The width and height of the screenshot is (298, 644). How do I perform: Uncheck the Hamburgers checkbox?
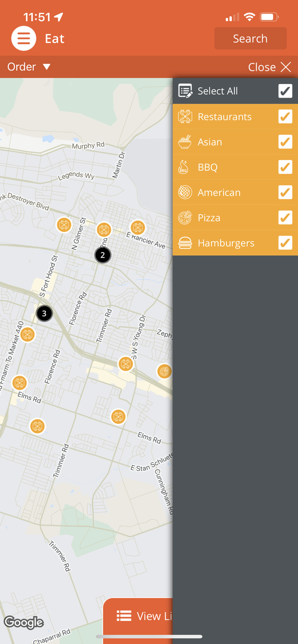pos(285,243)
